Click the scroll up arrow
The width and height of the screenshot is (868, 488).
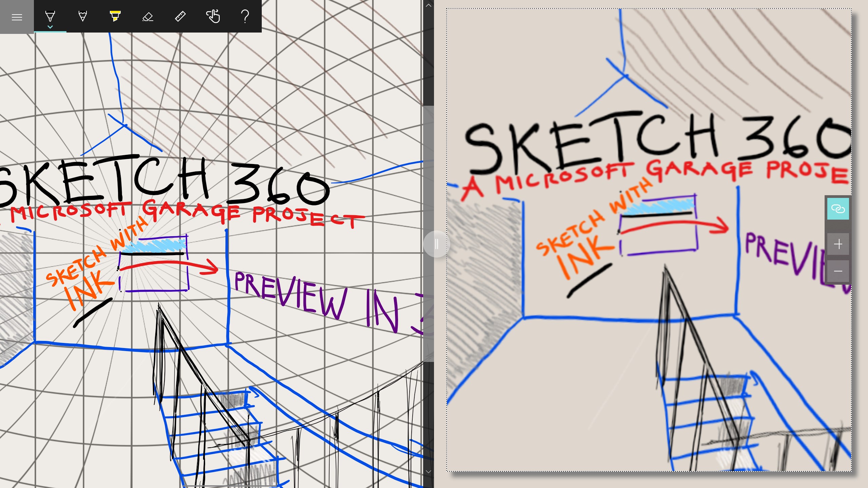[x=428, y=5]
